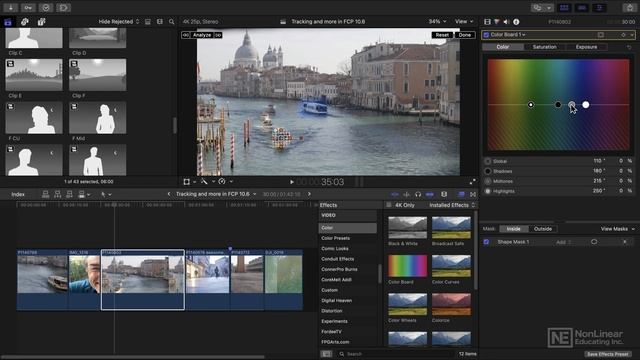Viewport: 640px width, 360px height.
Task: Open the viewer zoom 34% dropdown
Action: pyautogui.click(x=437, y=22)
